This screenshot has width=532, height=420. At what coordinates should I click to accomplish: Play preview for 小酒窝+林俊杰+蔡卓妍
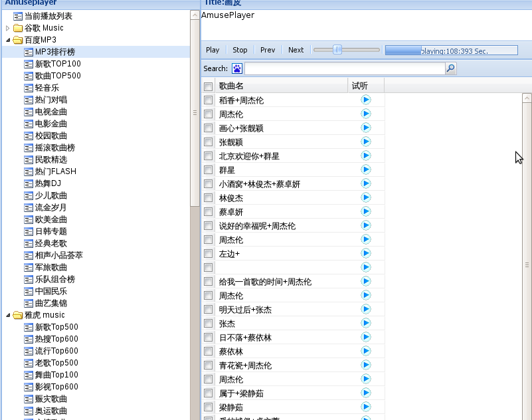pyautogui.click(x=366, y=183)
